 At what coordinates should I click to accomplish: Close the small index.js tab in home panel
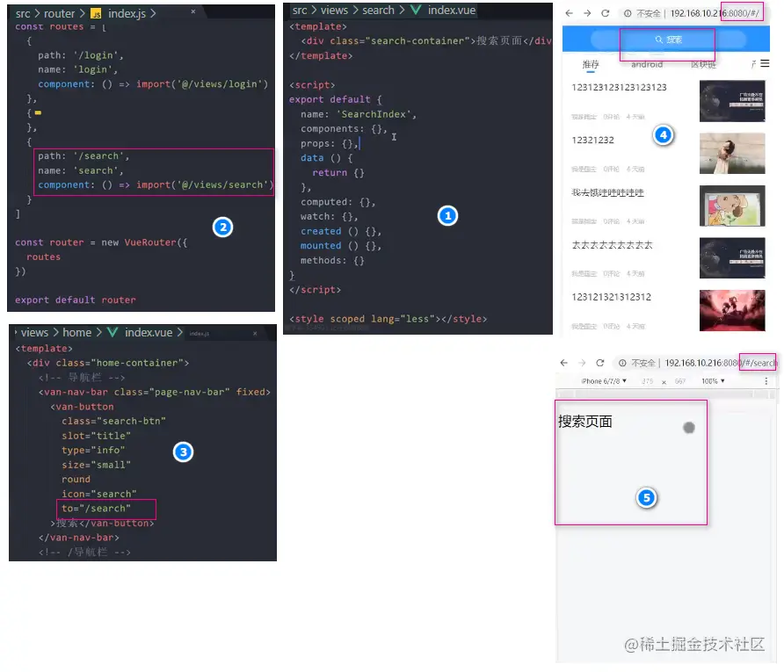[255, 333]
